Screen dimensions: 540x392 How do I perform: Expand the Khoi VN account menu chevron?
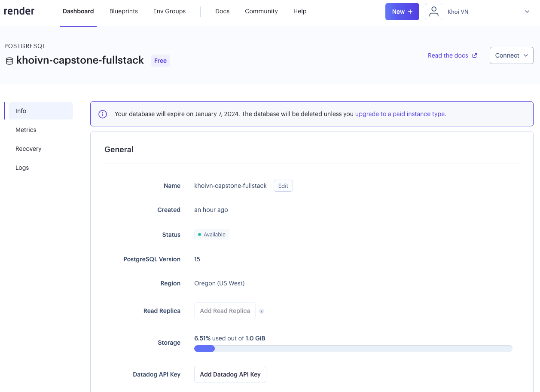pos(527,12)
